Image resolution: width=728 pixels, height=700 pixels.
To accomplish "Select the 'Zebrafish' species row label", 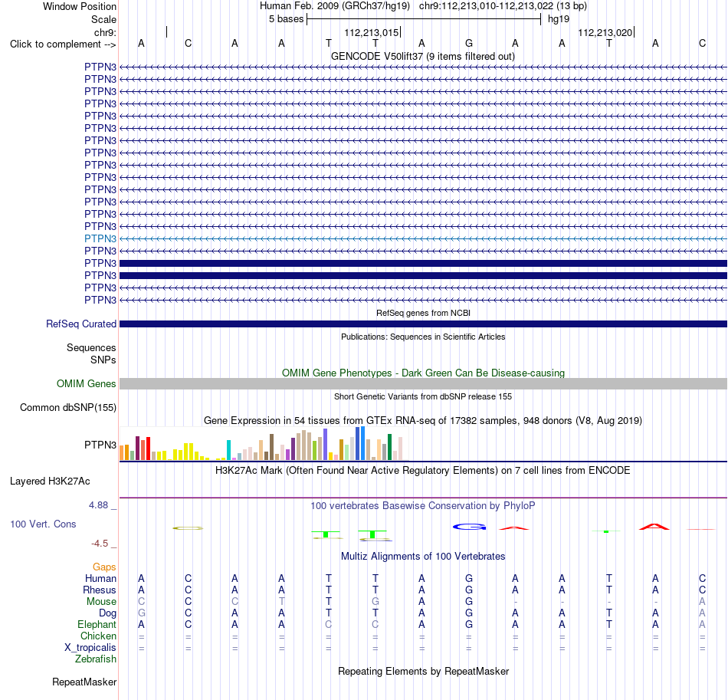I will coord(96,659).
